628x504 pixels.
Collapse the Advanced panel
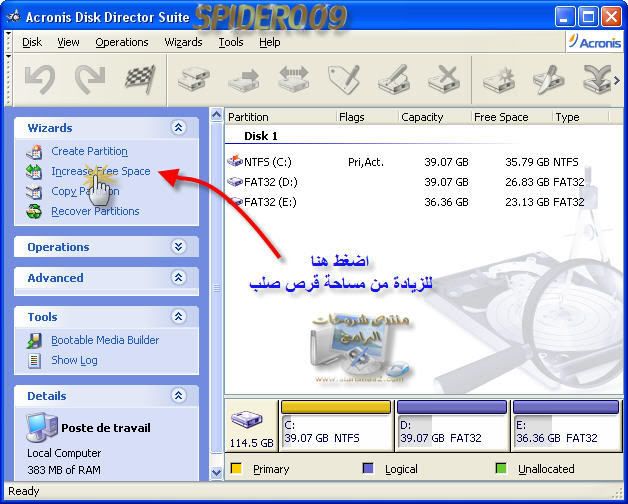[178, 277]
